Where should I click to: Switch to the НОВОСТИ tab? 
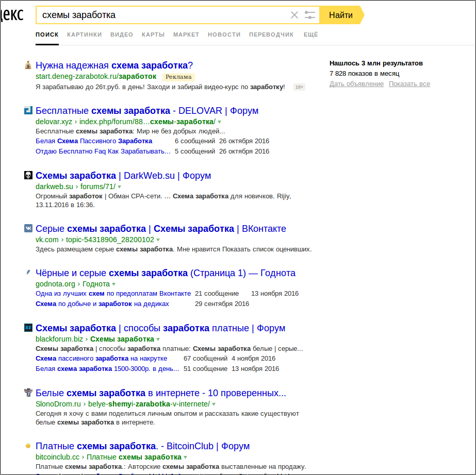[x=224, y=35]
